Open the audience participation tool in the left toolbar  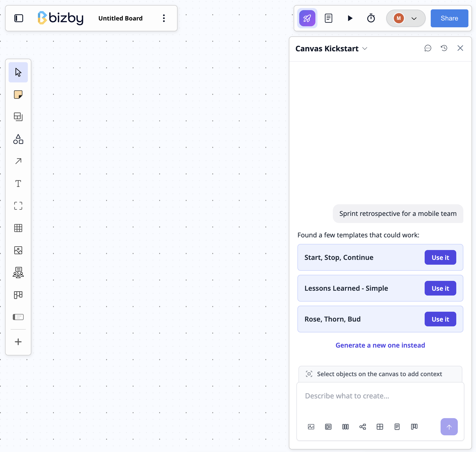pyautogui.click(x=18, y=273)
